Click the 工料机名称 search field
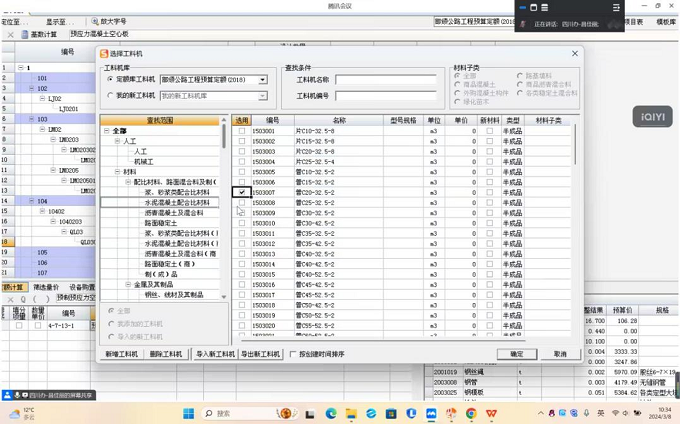 (386, 80)
